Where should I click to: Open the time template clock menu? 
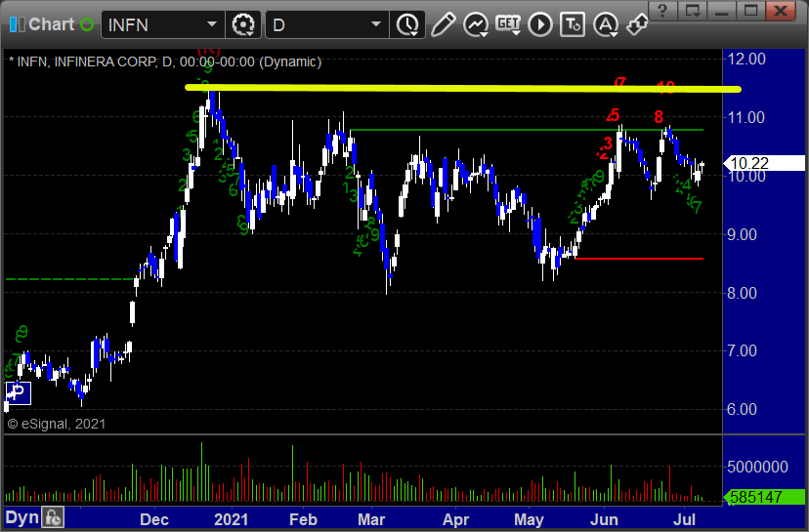tap(408, 24)
